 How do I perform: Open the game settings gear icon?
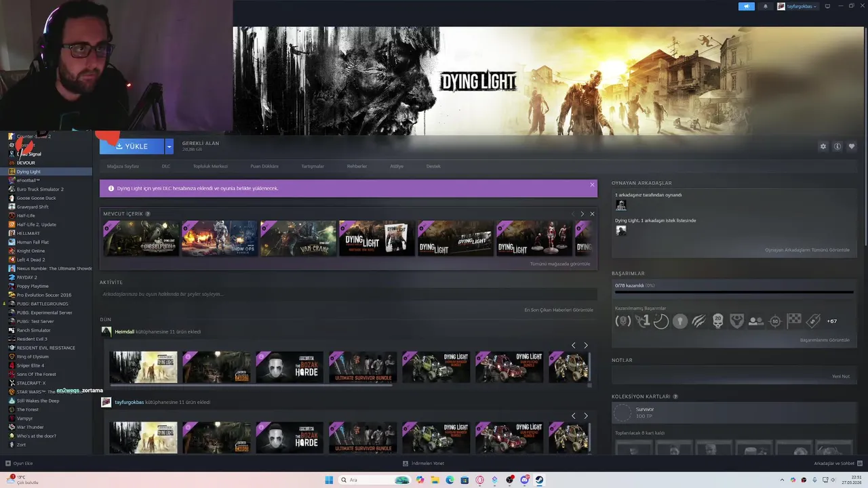823,146
